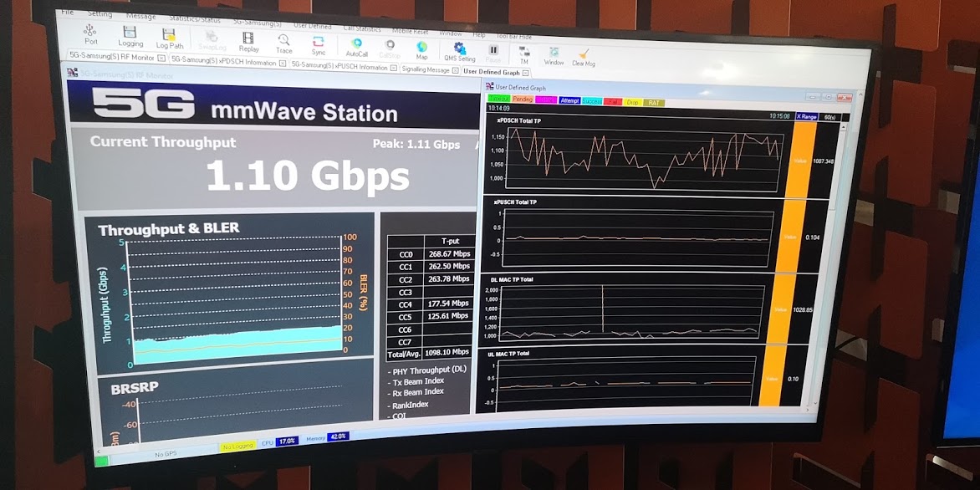Click the yellow Drop legend swatch

632,103
